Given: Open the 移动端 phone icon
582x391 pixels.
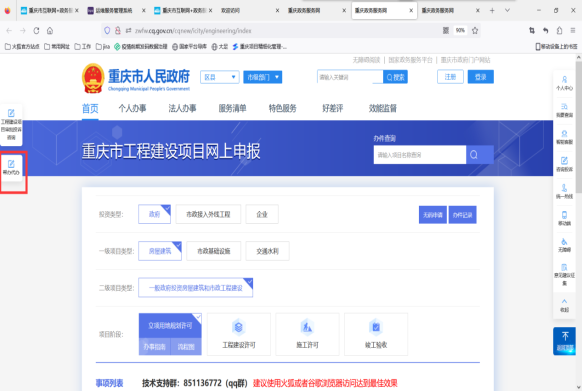Looking at the screenshot, I should [564, 218].
